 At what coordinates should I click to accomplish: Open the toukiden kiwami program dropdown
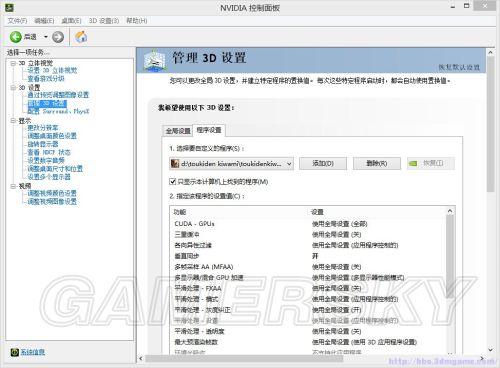[231, 164]
